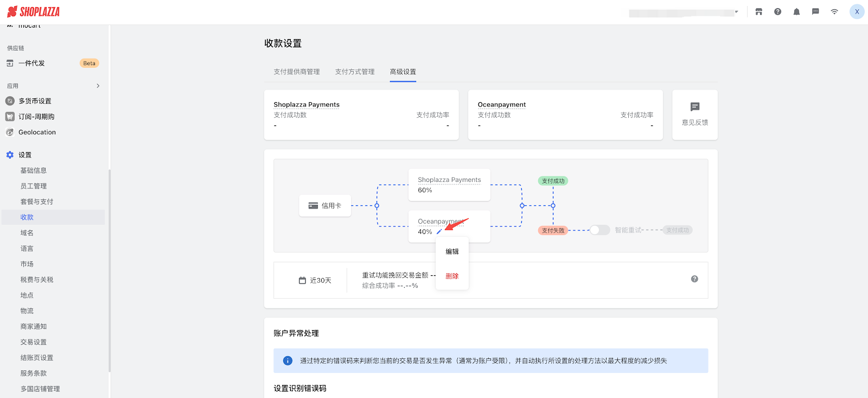Click the 订阅-周期购 app icon
Image resolution: width=868 pixels, height=398 pixels.
coord(10,117)
